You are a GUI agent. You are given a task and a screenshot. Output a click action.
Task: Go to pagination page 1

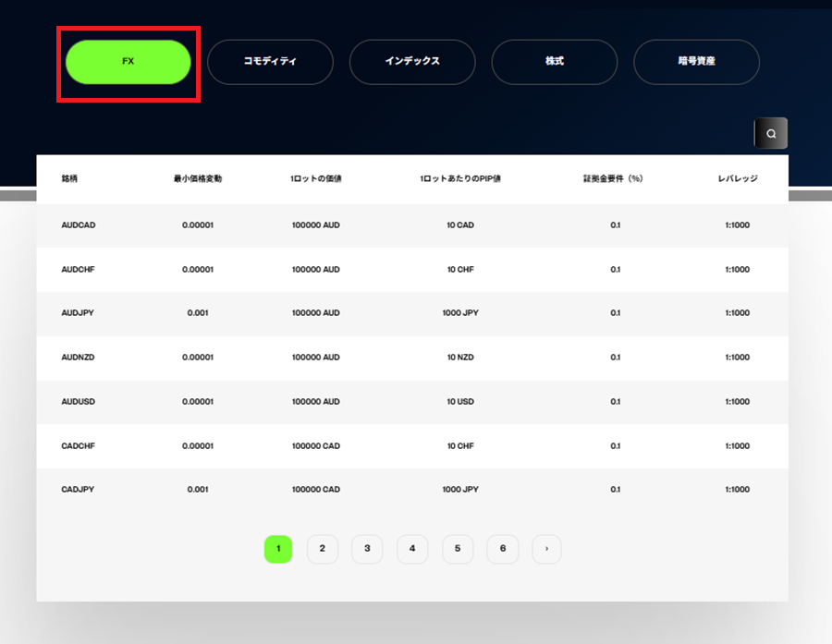point(278,549)
